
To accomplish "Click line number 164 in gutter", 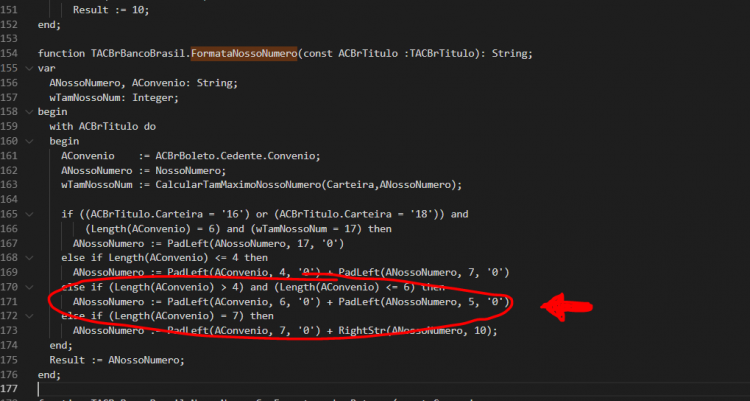I will tap(9, 200).
